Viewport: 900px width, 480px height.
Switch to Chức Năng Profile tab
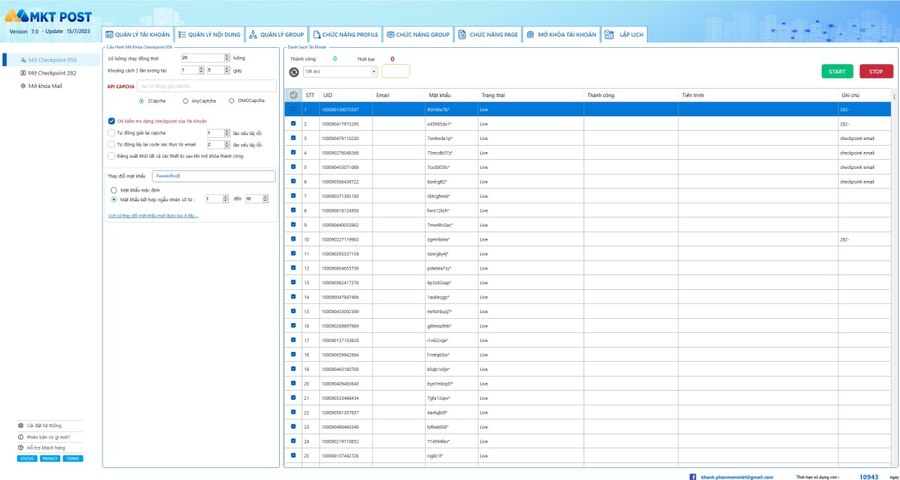pos(346,34)
